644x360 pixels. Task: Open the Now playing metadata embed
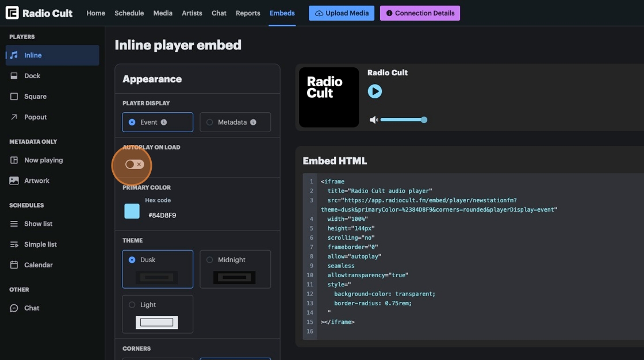pyautogui.click(x=52, y=160)
